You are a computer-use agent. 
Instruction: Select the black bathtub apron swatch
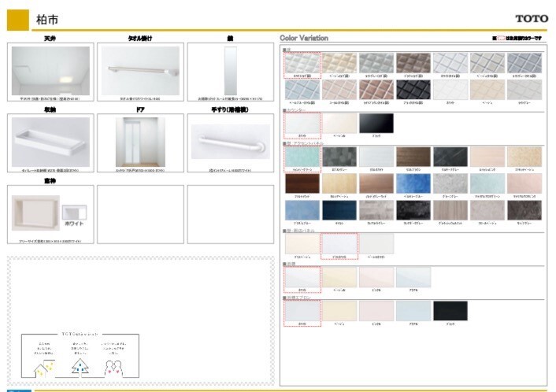coord(450,310)
